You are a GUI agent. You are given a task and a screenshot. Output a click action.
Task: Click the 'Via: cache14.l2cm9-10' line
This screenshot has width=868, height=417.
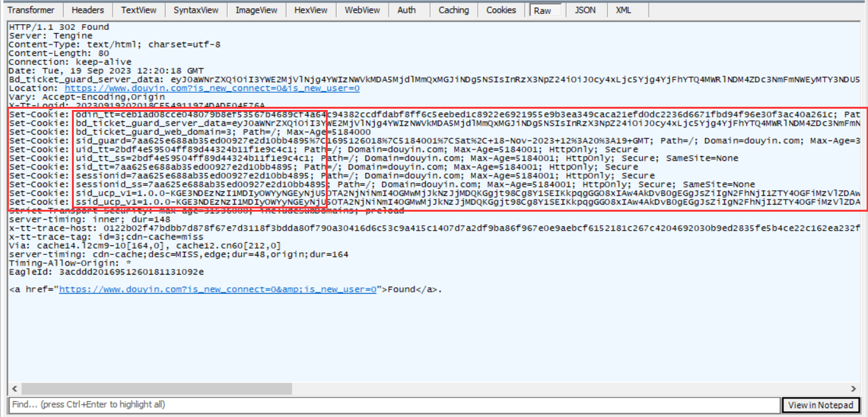145,245
